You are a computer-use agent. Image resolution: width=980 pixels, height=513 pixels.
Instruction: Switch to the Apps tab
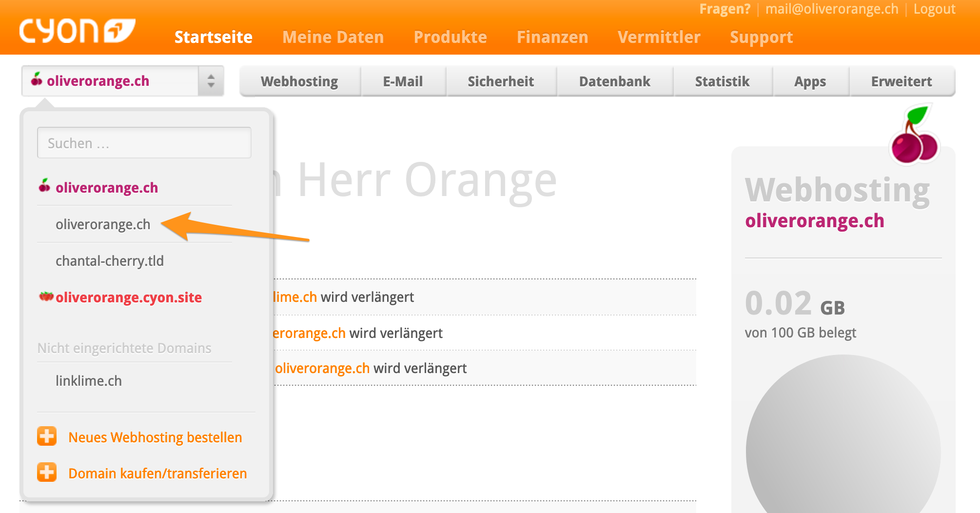click(810, 81)
